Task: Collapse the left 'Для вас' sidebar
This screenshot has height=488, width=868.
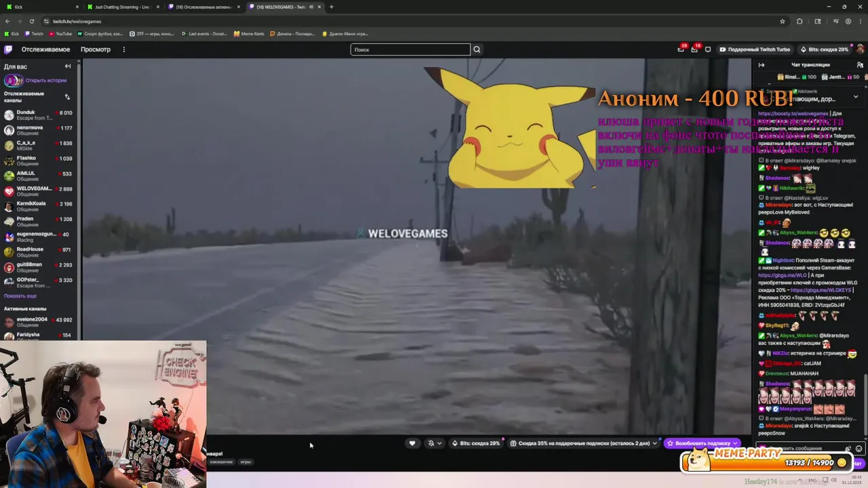Action: 68,66
